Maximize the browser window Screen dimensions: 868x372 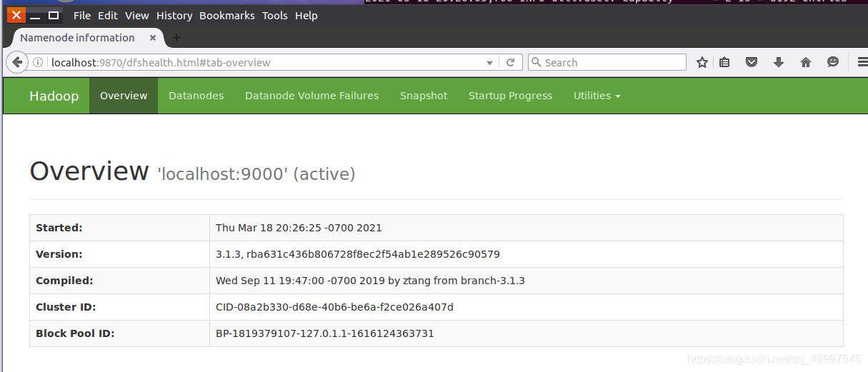[54, 15]
